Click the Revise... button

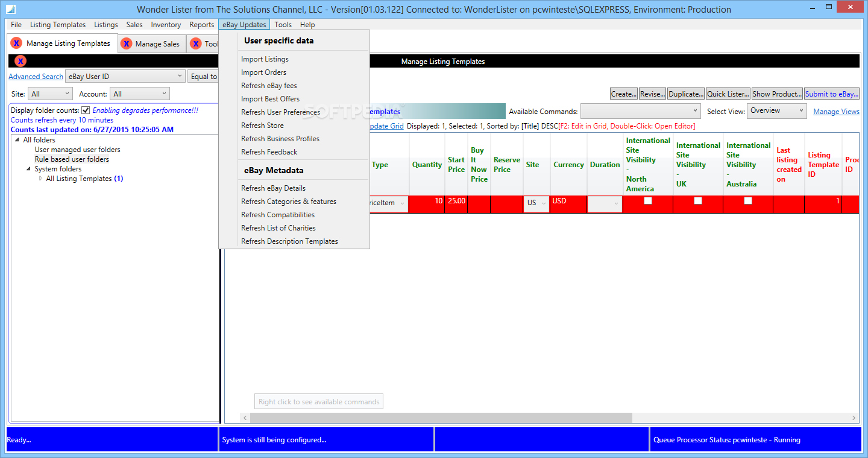[652, 94]
